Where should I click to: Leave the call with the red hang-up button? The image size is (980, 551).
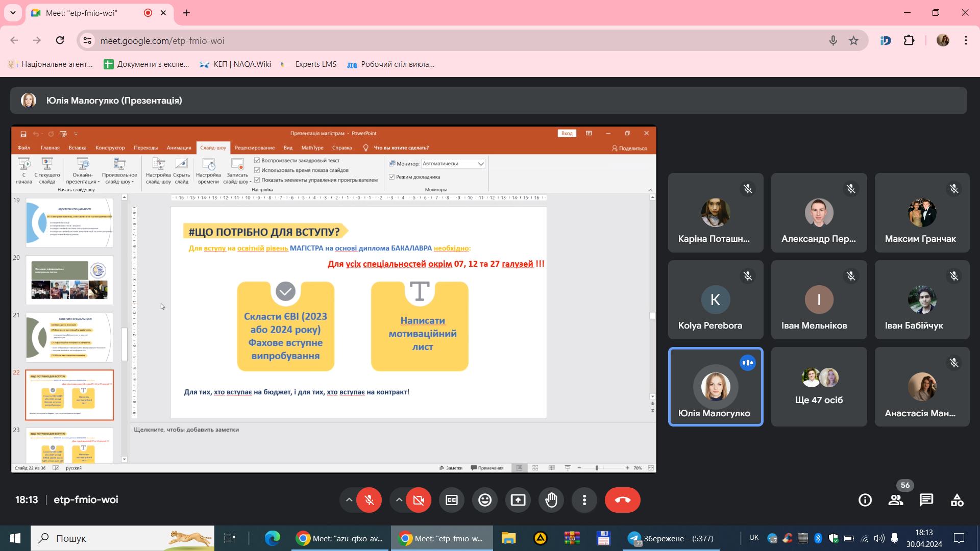[623, 500]
